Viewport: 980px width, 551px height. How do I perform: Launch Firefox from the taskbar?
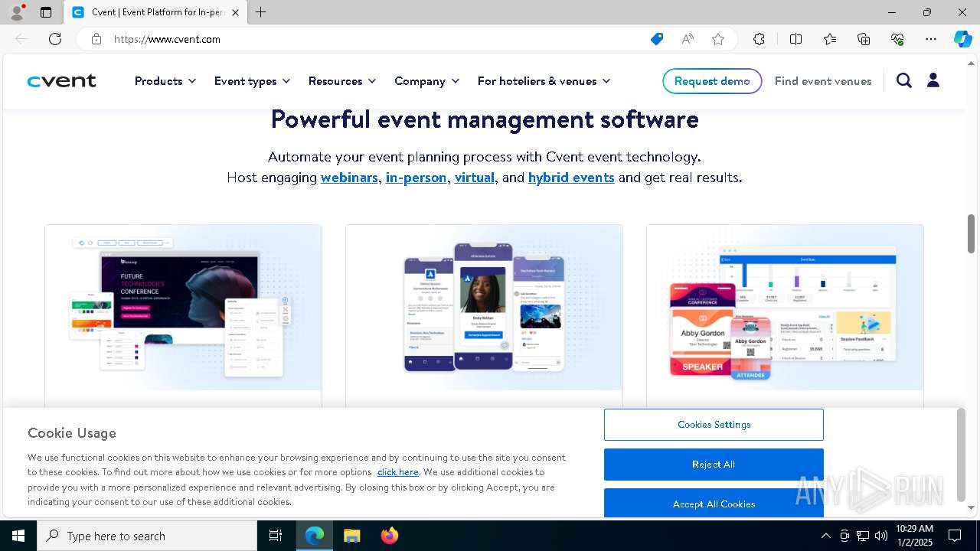tap(389, 536)
